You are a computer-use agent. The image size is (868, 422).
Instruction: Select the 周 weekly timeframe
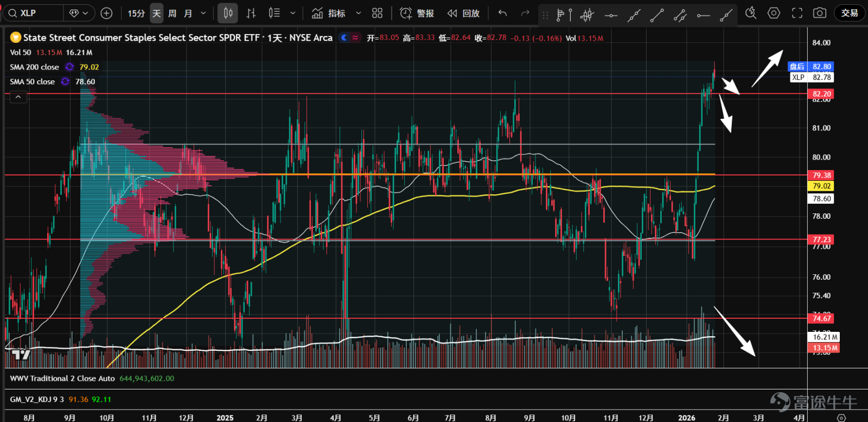[x=173, y=13]
